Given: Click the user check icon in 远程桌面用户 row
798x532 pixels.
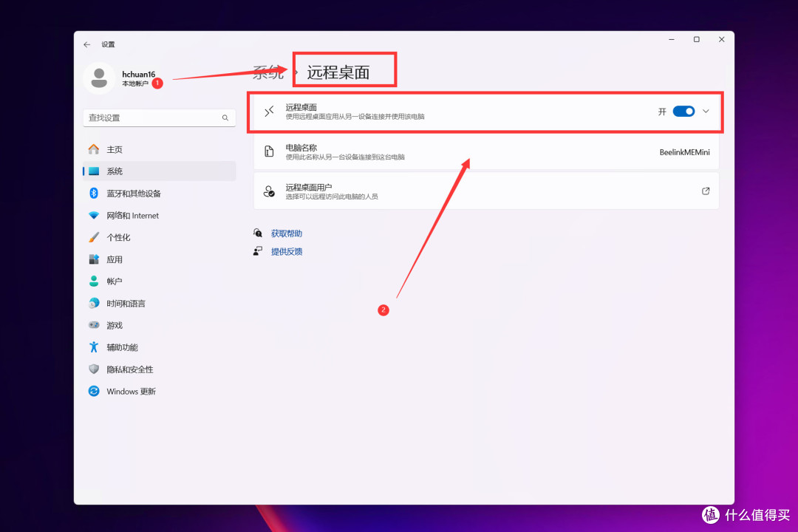Looking at the screenshot, I should tap(269, 191).
